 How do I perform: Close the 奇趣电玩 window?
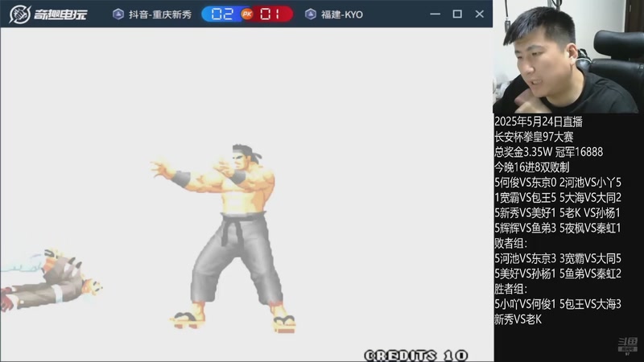point(479,14)
